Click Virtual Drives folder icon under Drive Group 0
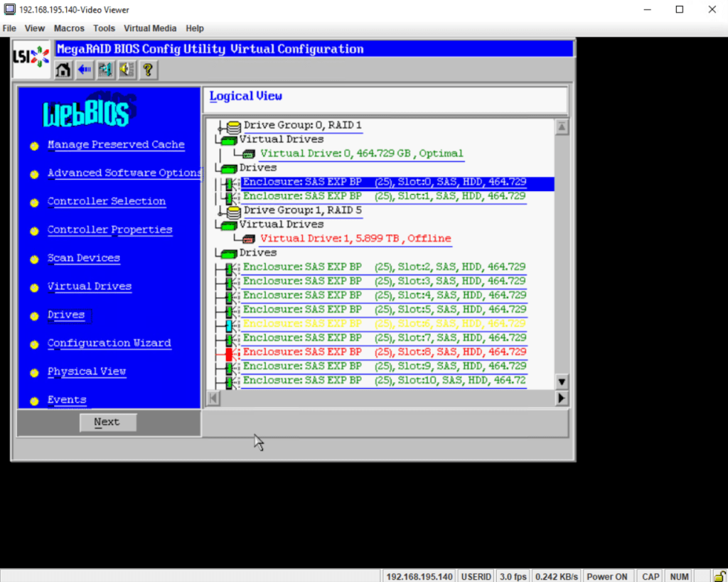The width and height of the screenshot is (728, 582). 228,140
